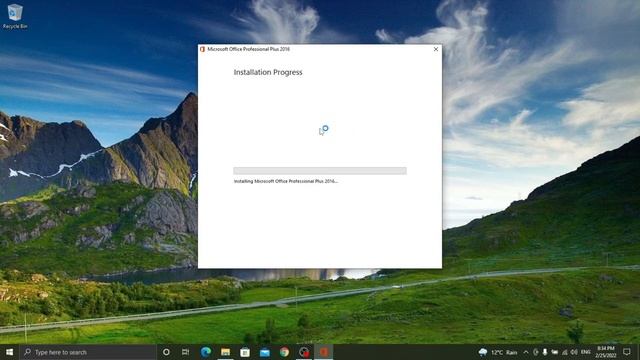Click the microphone icon in system tray
Viewport: 640px width, 360px height.
point(545,352)
